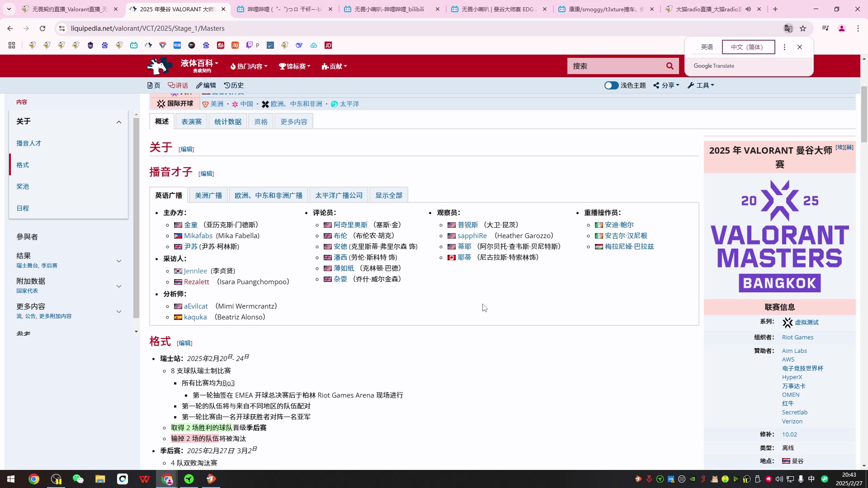Click the search magnifier icon
This screenshot has width=868, height=488.
tap(670, 66)
